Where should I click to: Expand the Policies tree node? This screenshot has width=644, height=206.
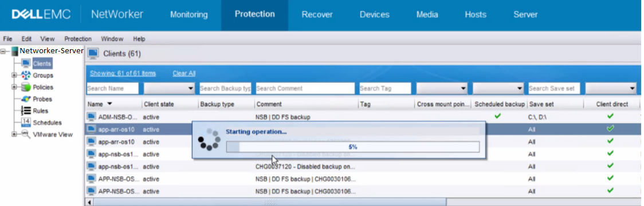[x=14, y=87]
